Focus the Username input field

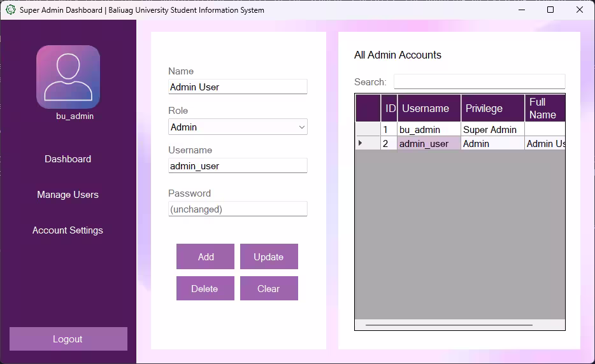pyautogui.click(x=238, y=165)
